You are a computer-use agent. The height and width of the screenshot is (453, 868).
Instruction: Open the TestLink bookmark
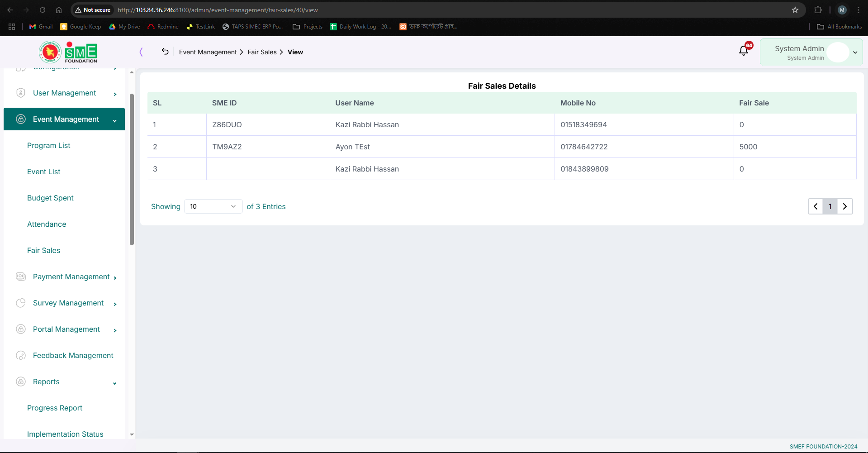pos(200,27)
